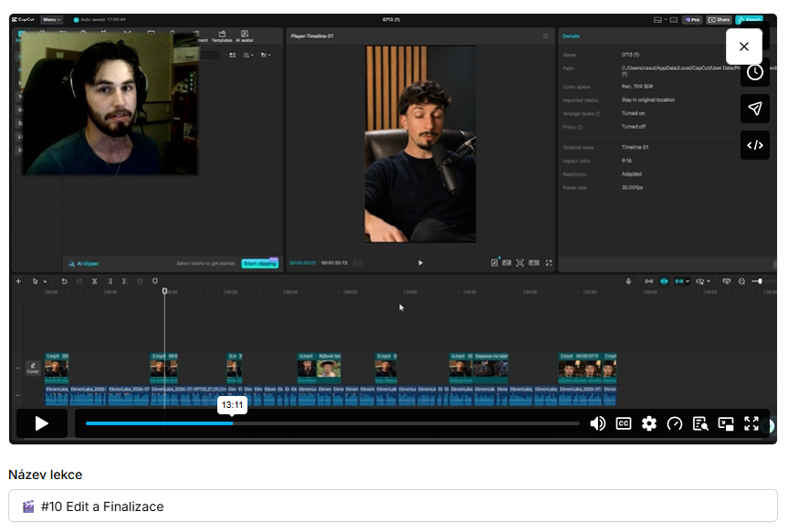Toggle the timeline linkage button
The width and height of the screenshot is (788, 532).
(x=679, y=281)
